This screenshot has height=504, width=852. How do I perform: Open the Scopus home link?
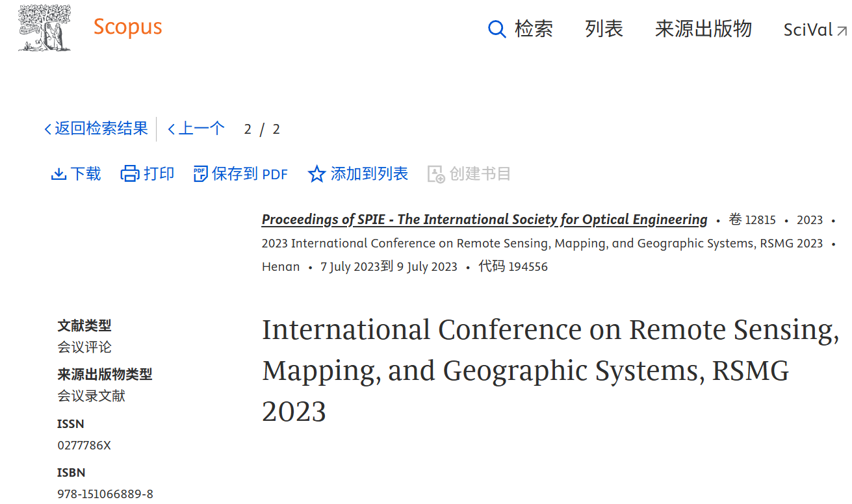coord(127,27)
